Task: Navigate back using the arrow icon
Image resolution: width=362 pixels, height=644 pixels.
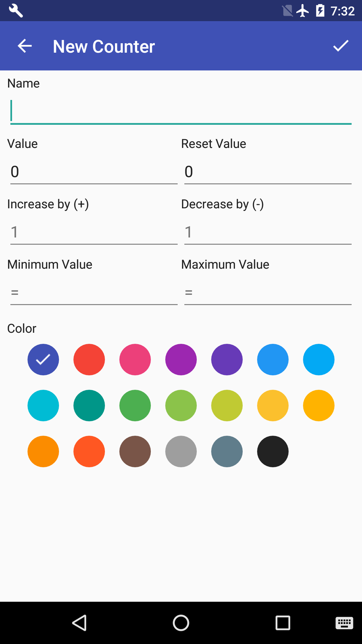Action: tap(24, 46)
